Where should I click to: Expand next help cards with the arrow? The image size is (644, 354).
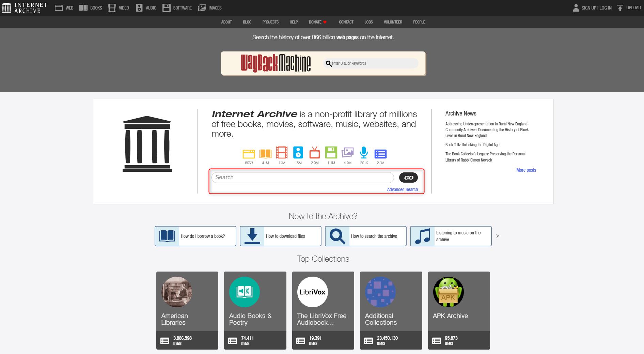pyautogui.click(x=498, y=236)
